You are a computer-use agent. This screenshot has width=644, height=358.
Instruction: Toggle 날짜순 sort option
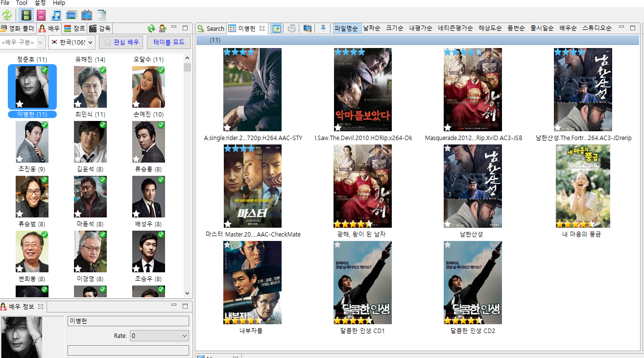click(x=372, y=28)
